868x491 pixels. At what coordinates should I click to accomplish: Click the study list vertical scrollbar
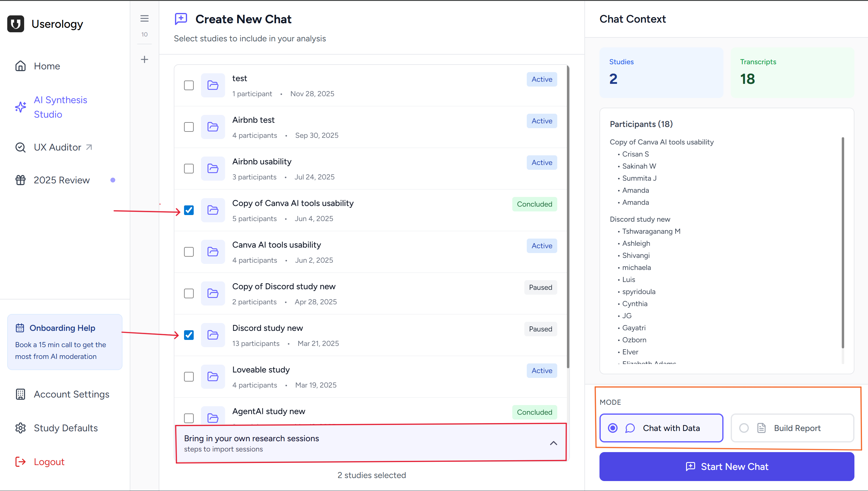(568, 216)
